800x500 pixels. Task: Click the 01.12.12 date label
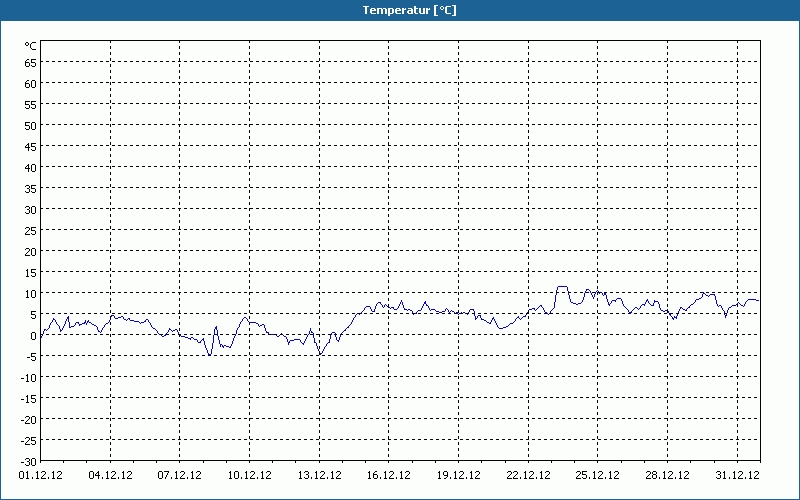41,475
